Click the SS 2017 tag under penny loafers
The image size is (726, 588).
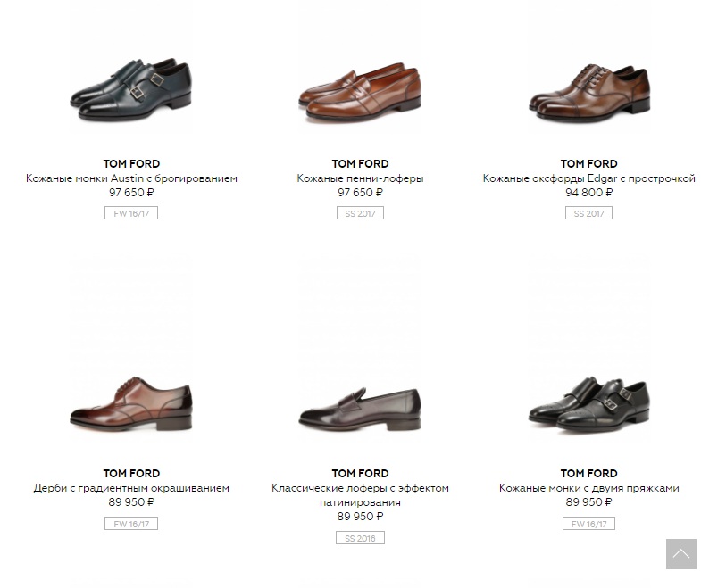tap(360, 213)
